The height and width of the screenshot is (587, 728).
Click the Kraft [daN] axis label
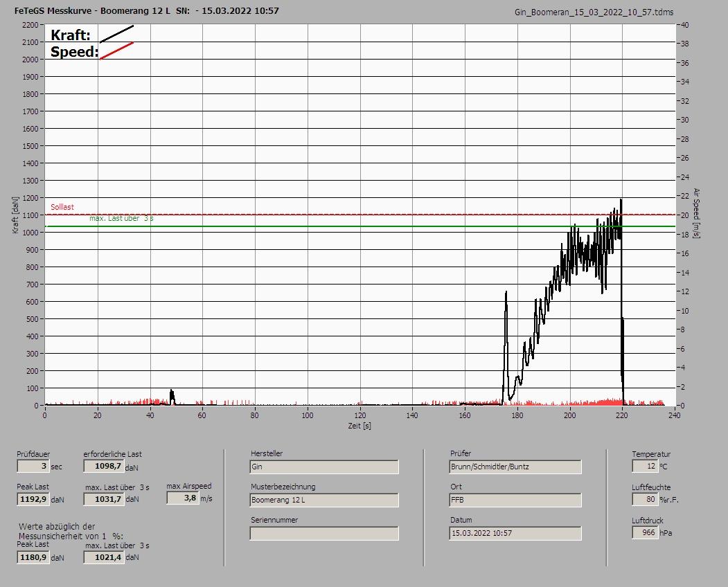point(16,215)
